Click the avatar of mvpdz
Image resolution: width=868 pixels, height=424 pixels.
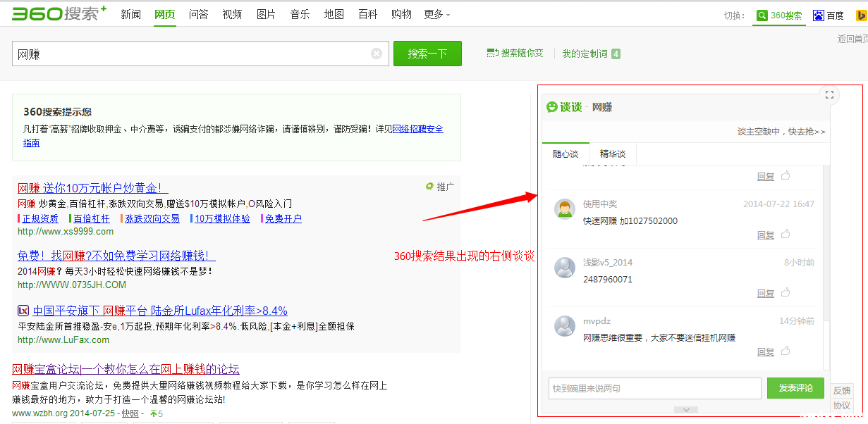pos(565,325)
